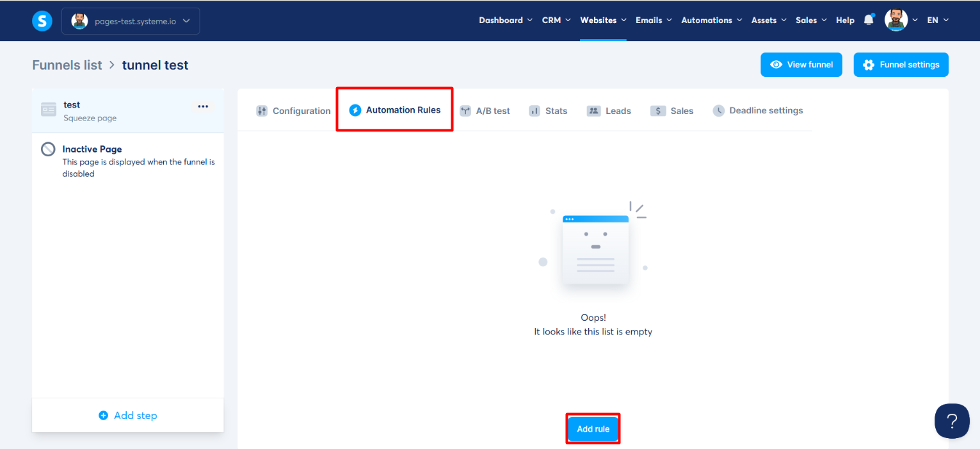The width and height of the screenshot is (980, 449).
Task: Click the squeeze page icon beside test
Action: tap(49, 110)
